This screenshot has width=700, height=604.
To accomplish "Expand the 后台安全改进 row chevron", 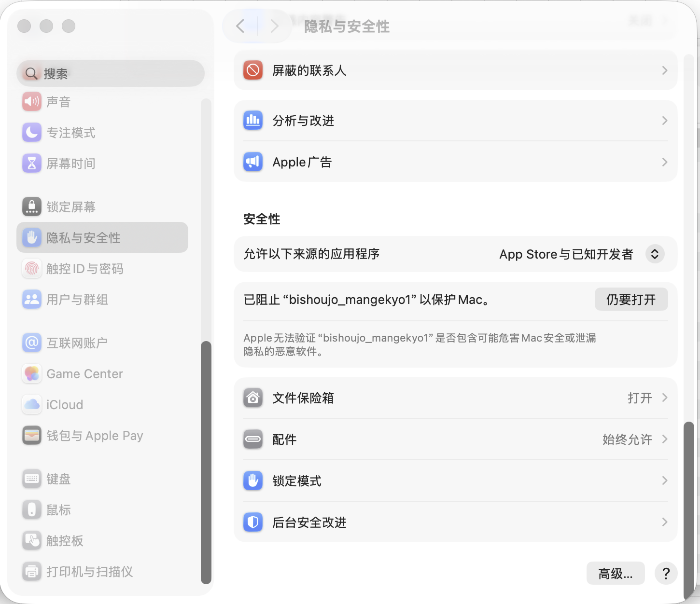I will 665,522.
